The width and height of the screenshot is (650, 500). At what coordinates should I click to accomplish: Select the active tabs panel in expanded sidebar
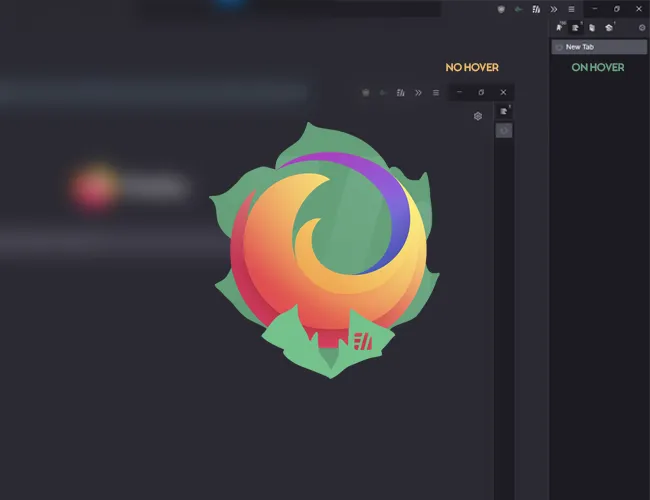[575, 28]
